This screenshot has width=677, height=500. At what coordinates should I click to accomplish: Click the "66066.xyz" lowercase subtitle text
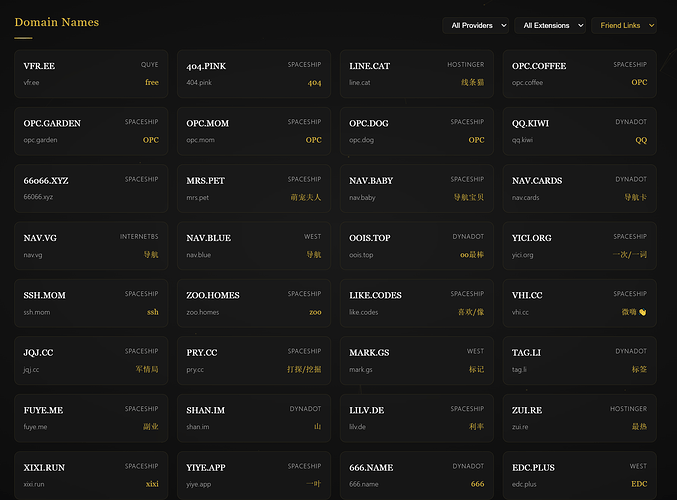[38, 197]
